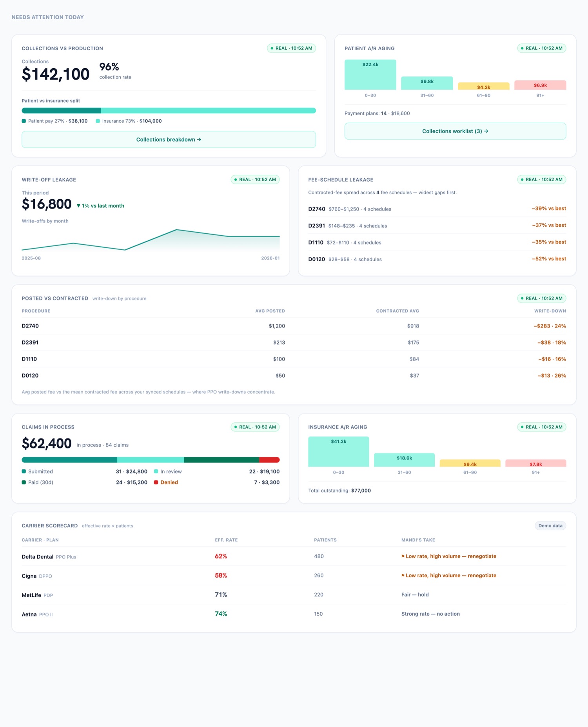Click the Total outstanding $77,000 text
This screenshot has height=727, width=588.
339,491
